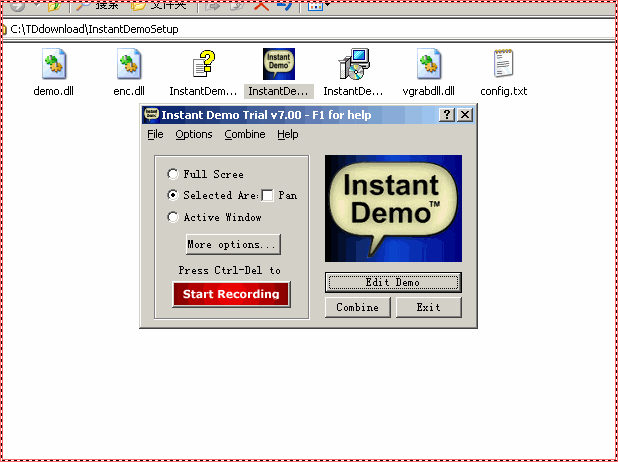Click the Edit Demo button

pyautogui.click(x=393, y=282)
